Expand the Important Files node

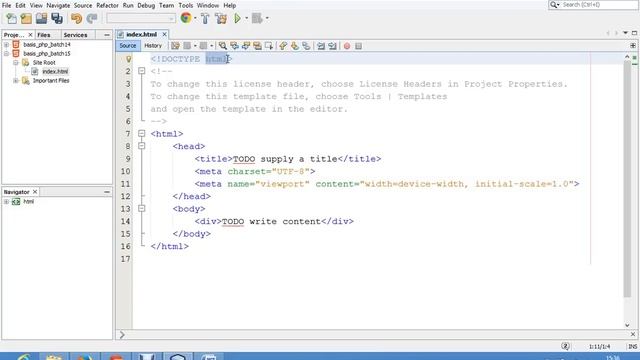[16, 80]
